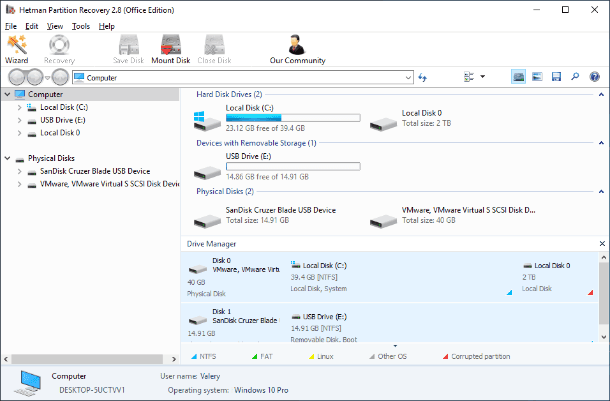Viewport: 610px width, 401px height.
Task: Select Disk 1 SanDisk in Drive Manager
Action: click(234, 322)
